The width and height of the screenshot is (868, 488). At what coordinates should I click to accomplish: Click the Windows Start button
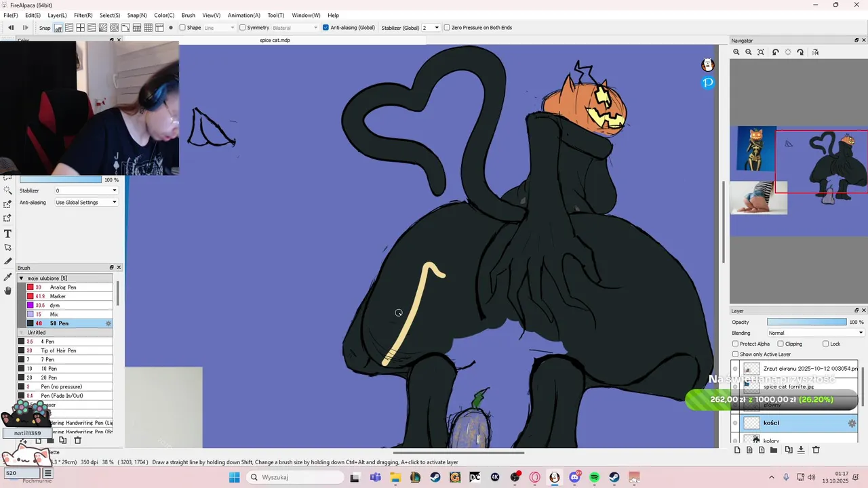point(234,477)
